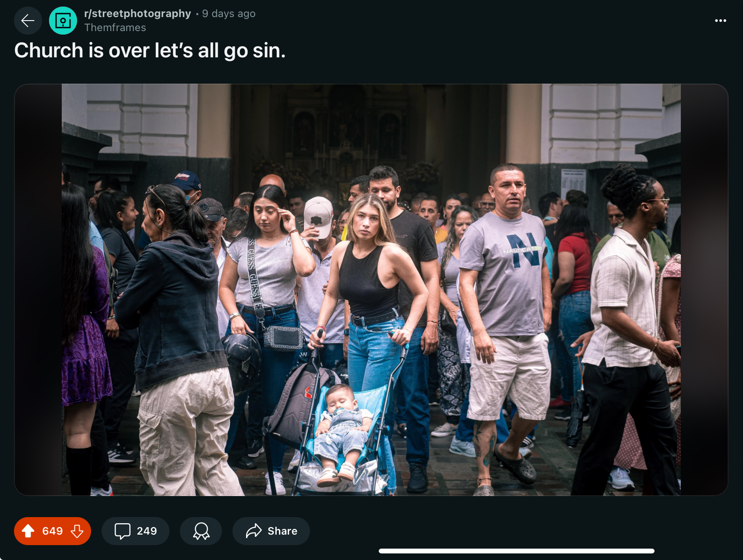Open the 249 comments
This screenshot has width=743, height=560.
[135, 531]
